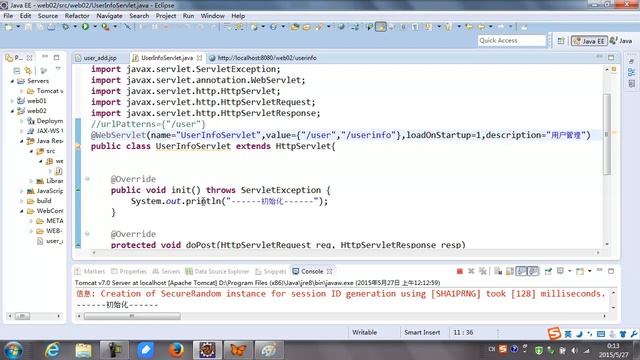
Task: Toggle Show Console on Standard Error change
Action: [x=533, y=271]
